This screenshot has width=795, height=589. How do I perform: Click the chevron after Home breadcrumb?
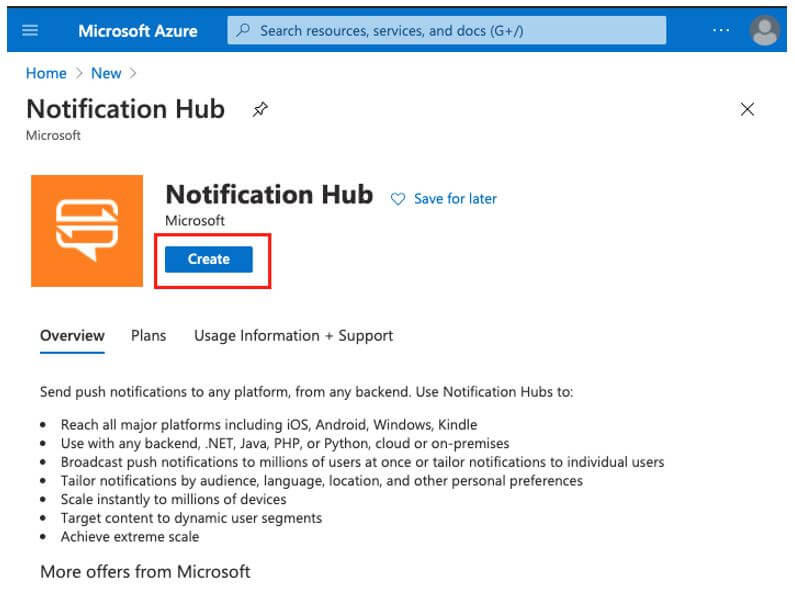click(78, 73)
